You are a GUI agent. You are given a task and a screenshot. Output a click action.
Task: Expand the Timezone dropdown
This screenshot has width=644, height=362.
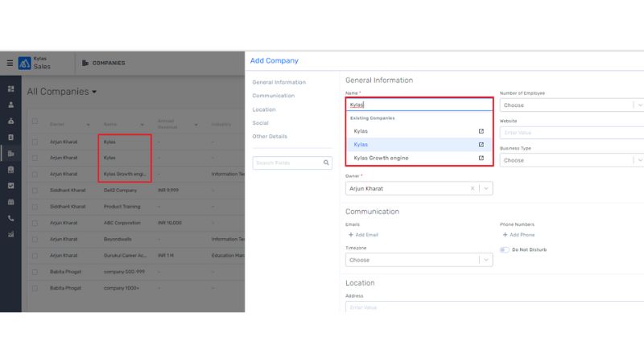tap(485, 260)
